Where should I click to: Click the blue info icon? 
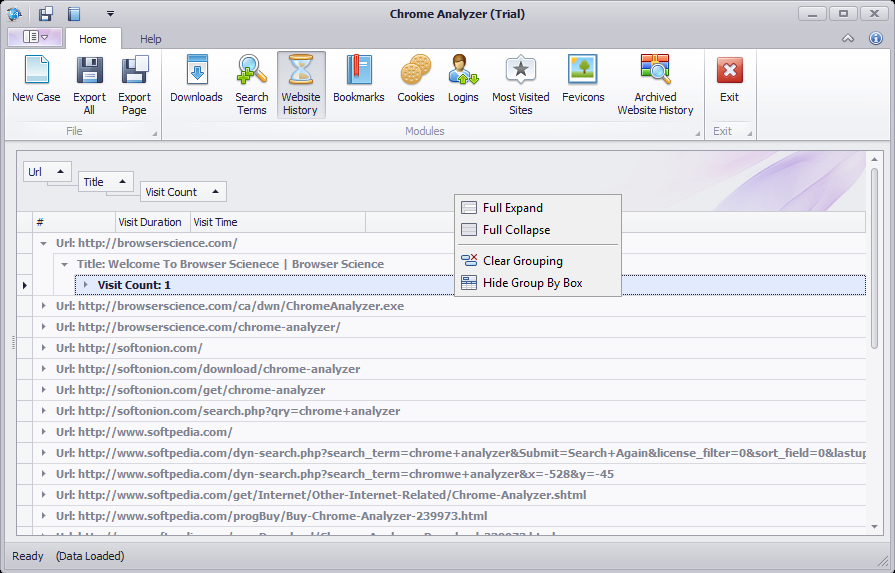[x=876, y=38]
